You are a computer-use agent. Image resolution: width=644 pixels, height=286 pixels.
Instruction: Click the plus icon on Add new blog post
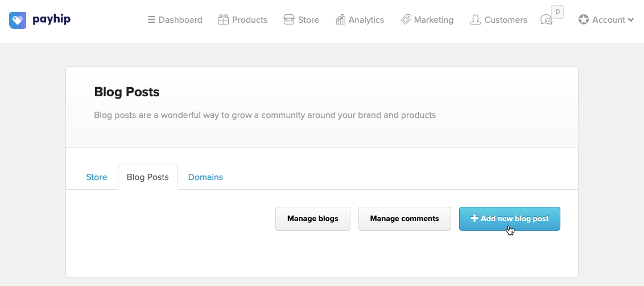click(474, 219)
